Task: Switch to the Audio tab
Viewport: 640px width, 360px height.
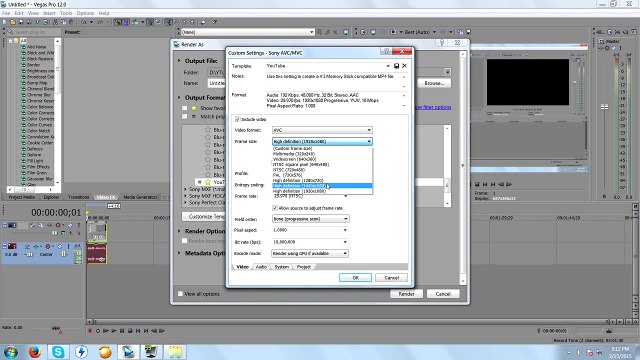Action: (x=261, y=267)
